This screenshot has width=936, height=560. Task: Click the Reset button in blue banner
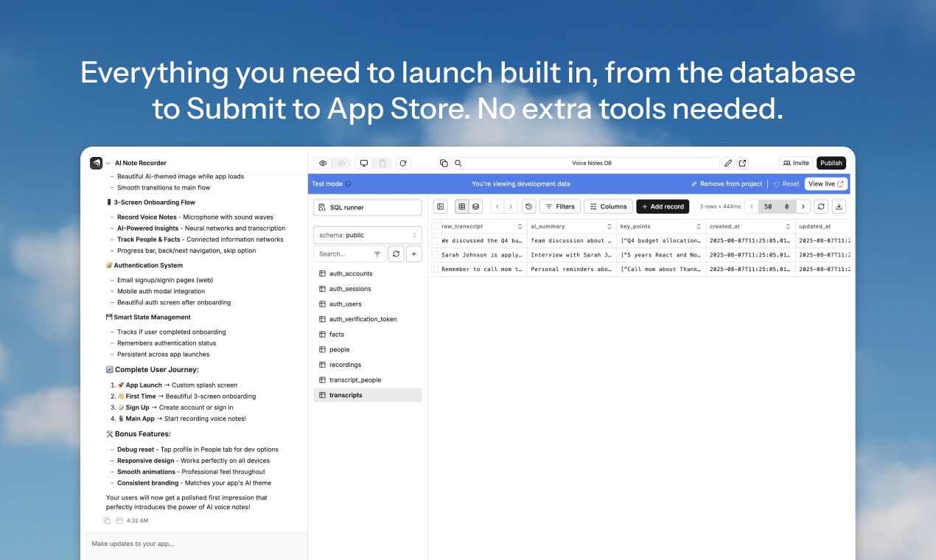786,184
